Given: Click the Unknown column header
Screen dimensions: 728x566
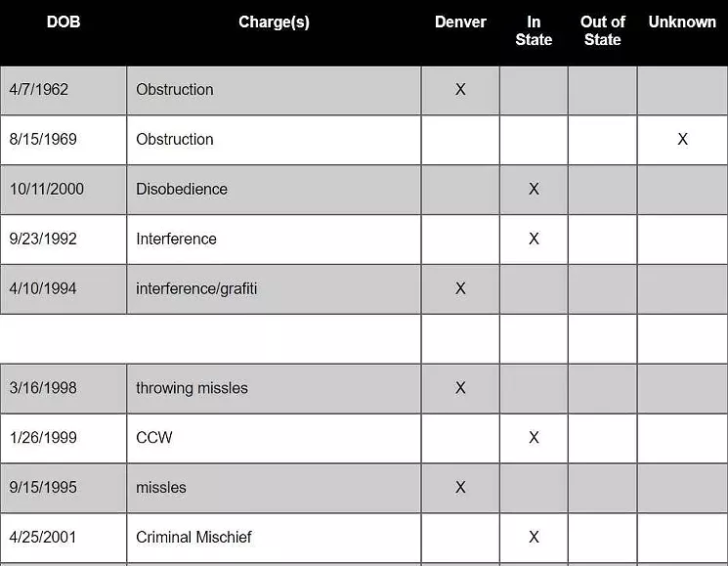Looking at the screenshot, I should coord(682,22).
